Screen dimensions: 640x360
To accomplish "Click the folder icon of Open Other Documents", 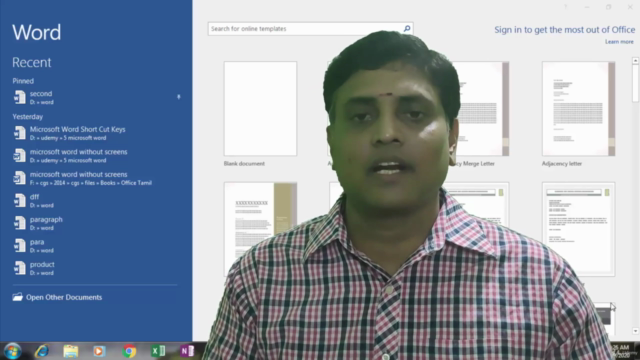I will [18, 297].
